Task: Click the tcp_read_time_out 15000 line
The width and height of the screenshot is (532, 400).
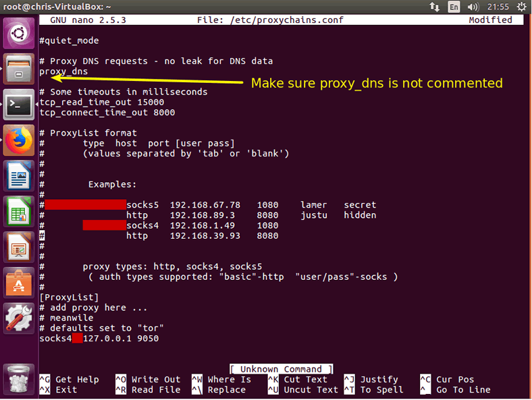Action: (101, 103)
